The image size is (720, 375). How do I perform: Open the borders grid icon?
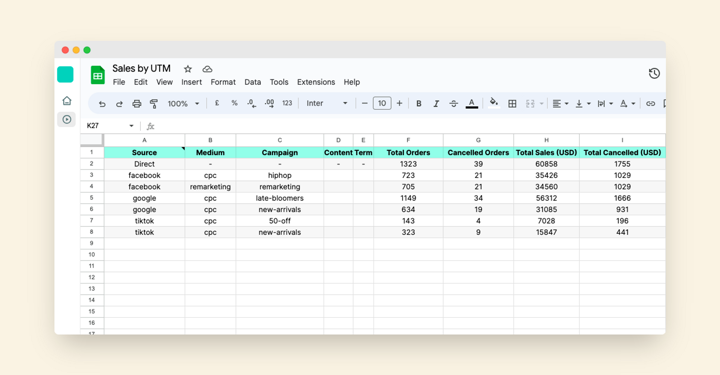tap(512, 104)
